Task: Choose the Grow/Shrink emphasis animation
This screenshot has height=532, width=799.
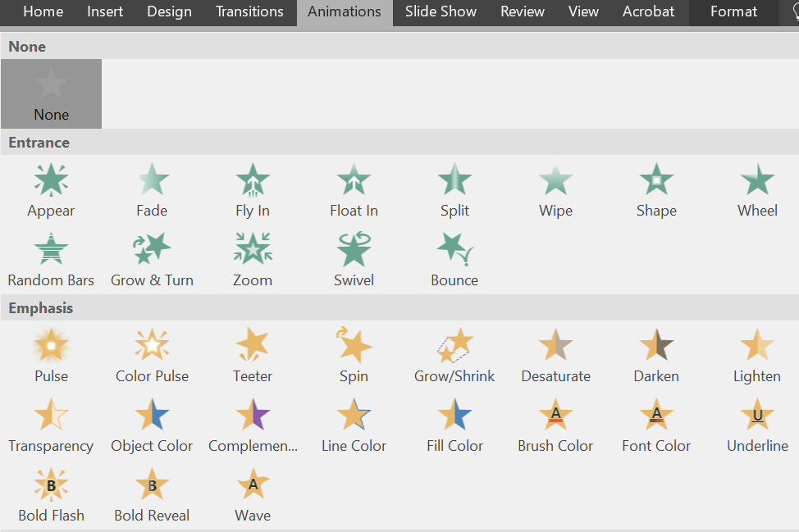Action: (454, 355)
